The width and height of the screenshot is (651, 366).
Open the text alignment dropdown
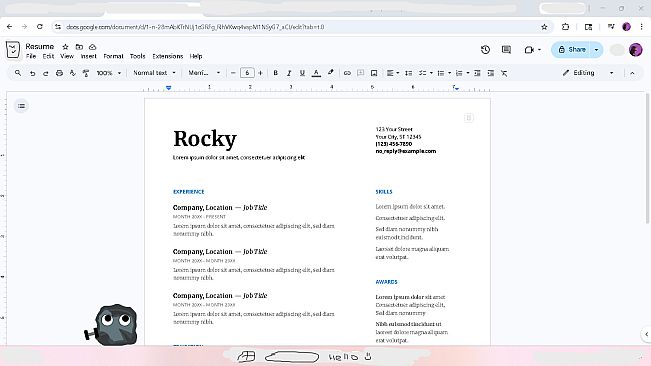click(393, 73)
